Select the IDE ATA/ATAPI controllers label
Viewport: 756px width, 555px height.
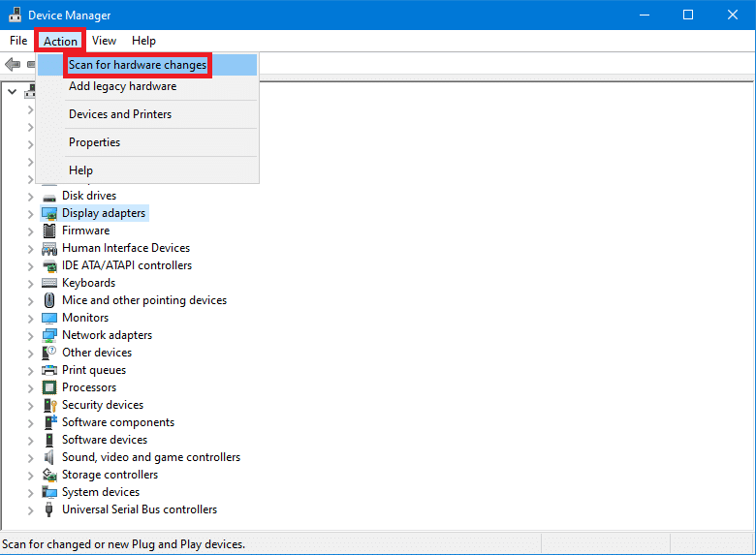pos(127,265)
